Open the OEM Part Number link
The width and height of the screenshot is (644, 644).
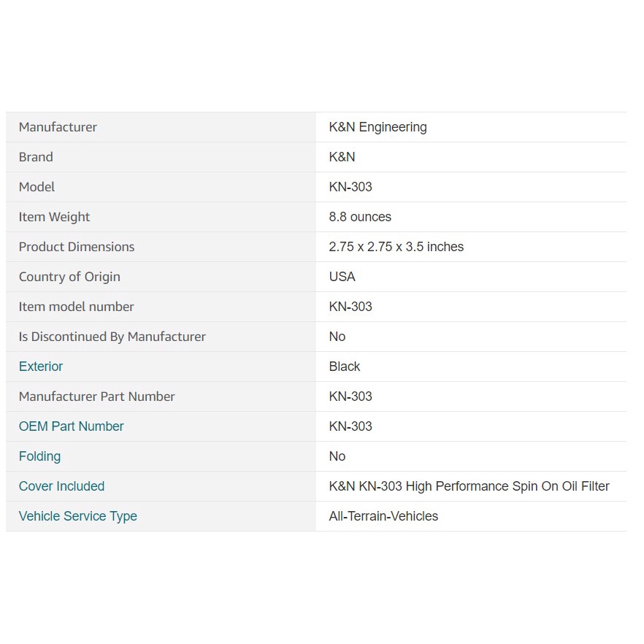tap(72, 426)
